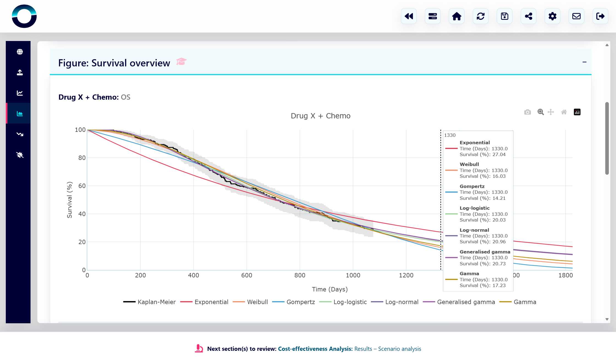The width and height of the screenshot is (616, 364).
Task: Click the Figure: Survival overview heading
Action: pyautogui.click(x=114, y=63)
